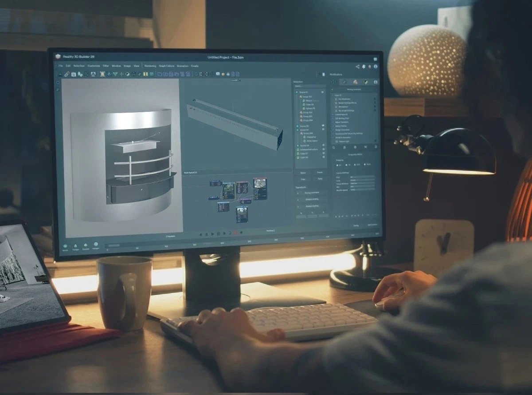Select Sphere 18 in the scene tree
The image size is (532, 395).
pos(309,108)
